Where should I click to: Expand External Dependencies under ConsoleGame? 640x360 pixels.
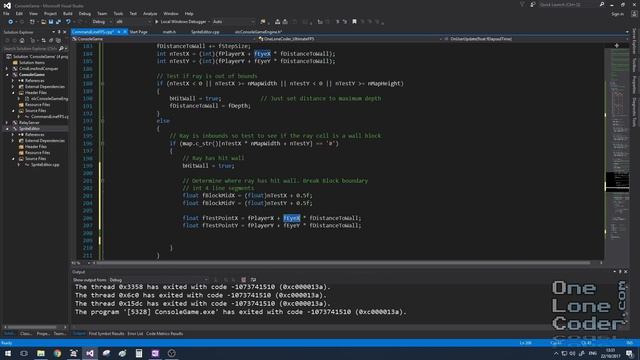click(x=13, y=87)
